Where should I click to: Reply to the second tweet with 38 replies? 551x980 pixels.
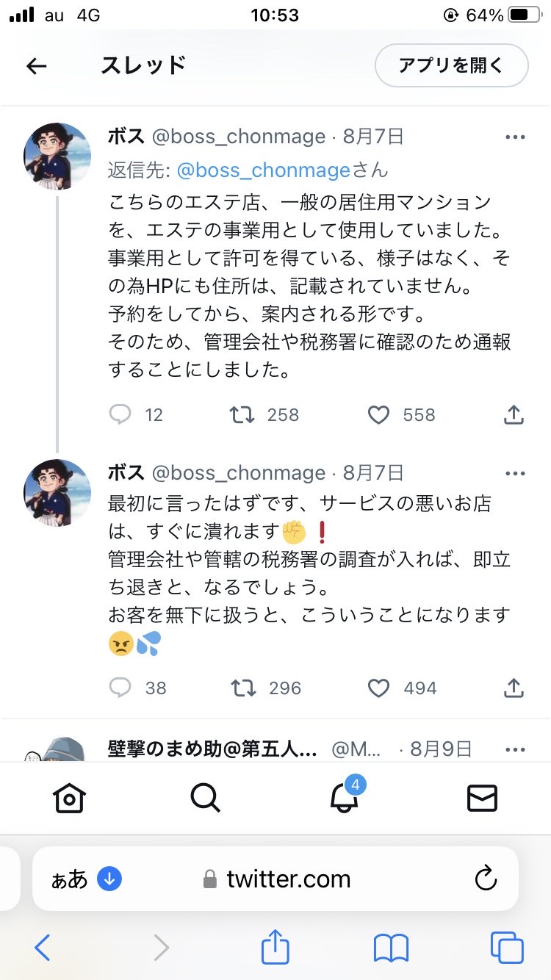tap(120, 688)
